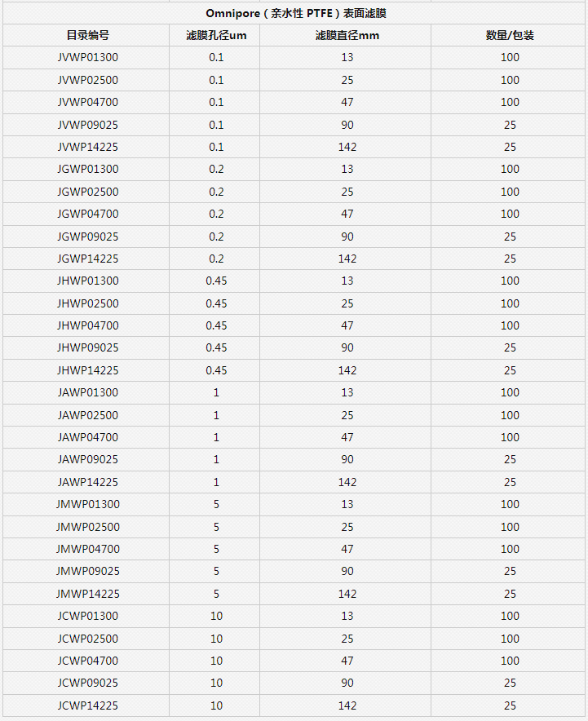Click quantity 25 in JCWP09025 row
588x721 pixels.
click(x=510, y=683)
